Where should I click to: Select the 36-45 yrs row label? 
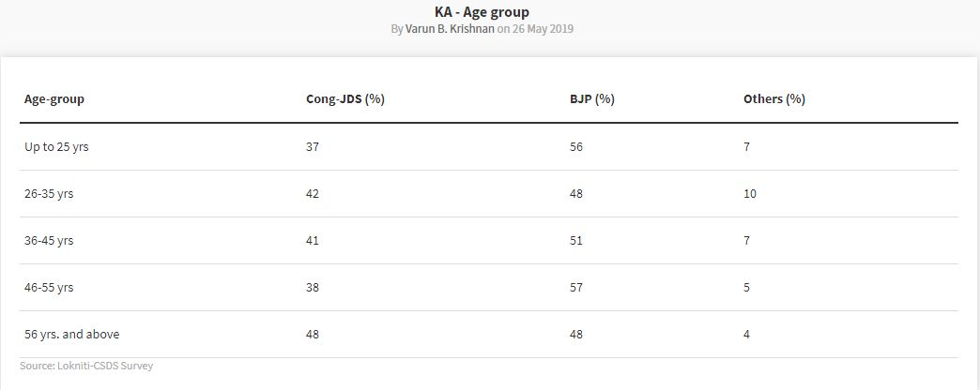coord(49,241)
